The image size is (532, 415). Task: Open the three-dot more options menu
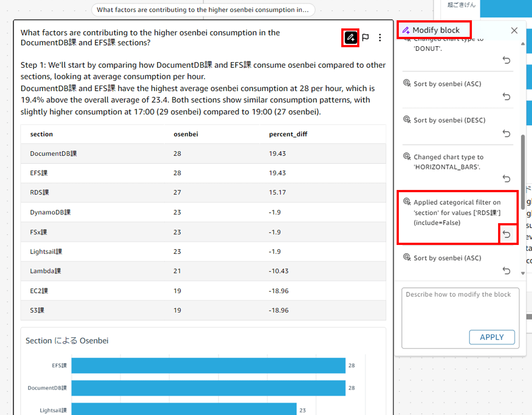point(380,38)
